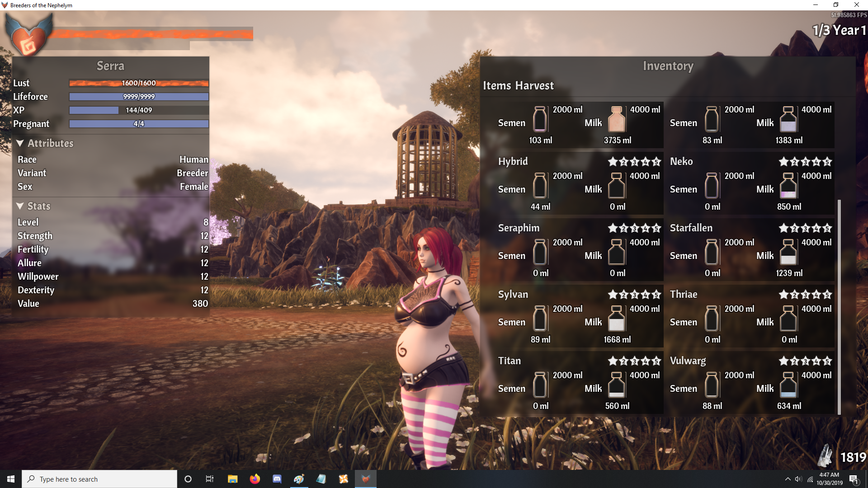Open Discord from the taskbar
Viewport: 868px width, 488px height.
tap(277, 479)
